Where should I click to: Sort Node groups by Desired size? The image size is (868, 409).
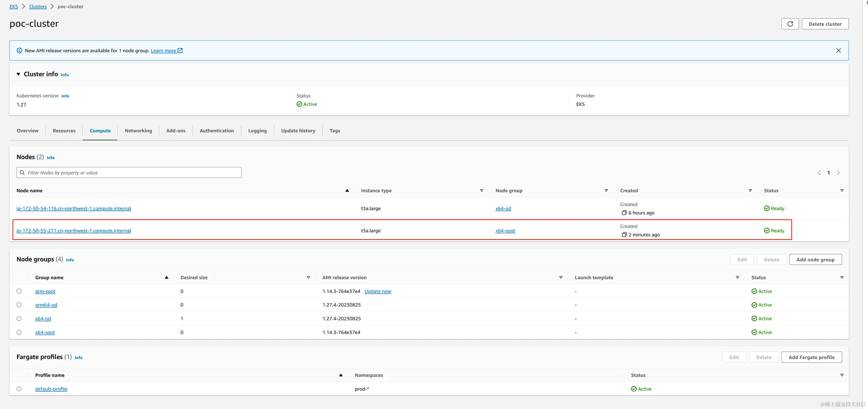point(308,277)
